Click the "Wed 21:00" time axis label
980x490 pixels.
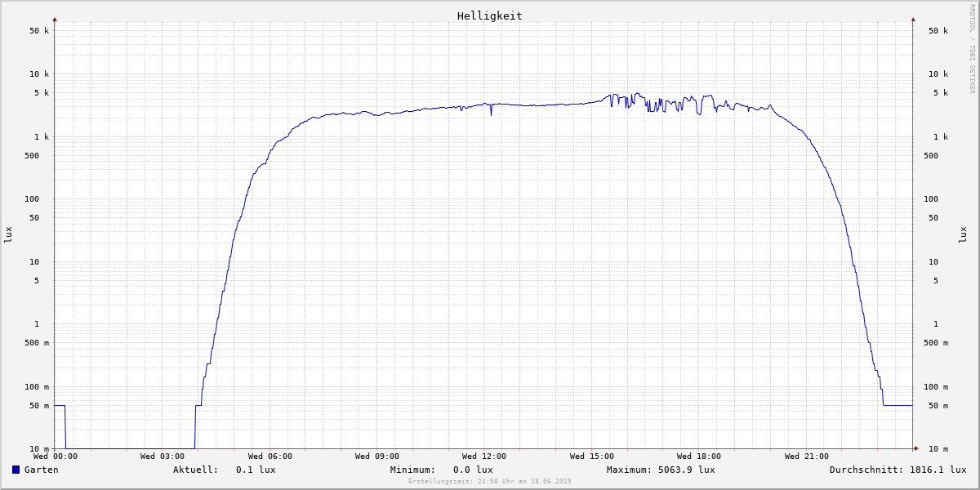pos(807,457)
